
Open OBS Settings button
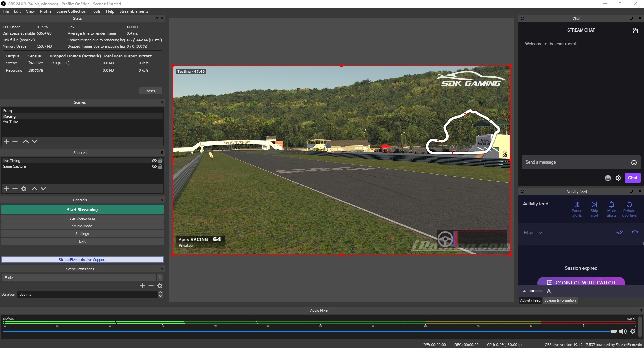pyautogui.click(x=82, y=234)
